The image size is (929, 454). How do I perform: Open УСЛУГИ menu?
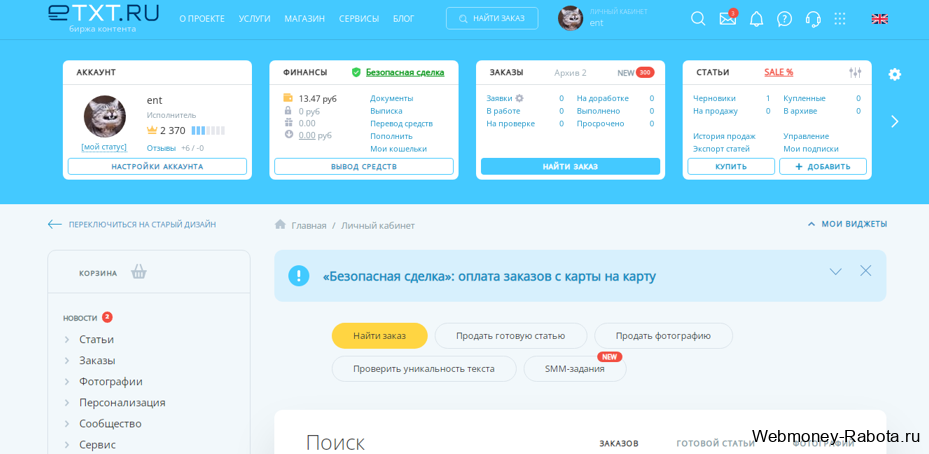tap(254, 19)
